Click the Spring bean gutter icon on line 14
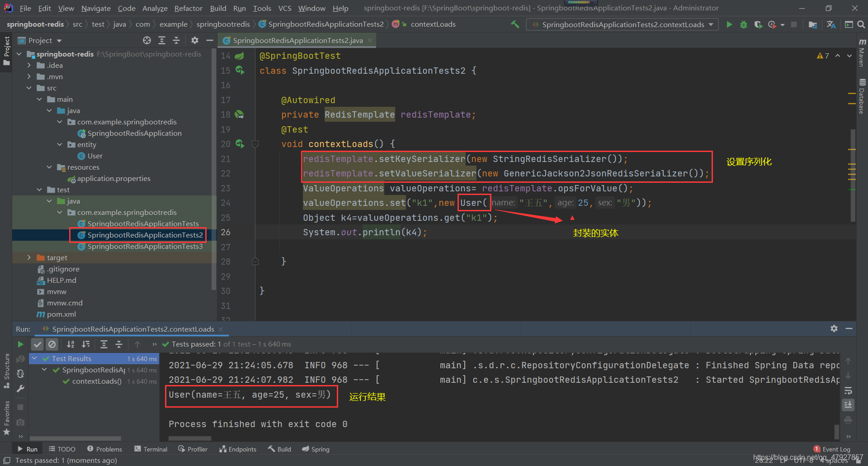The image size is (868, 466). point(239,56)
